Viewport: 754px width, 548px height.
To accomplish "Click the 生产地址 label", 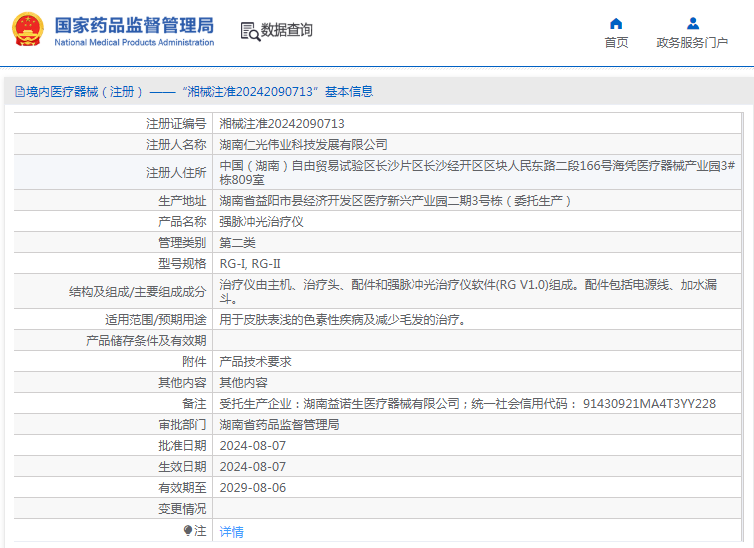I will click(182, 201).
